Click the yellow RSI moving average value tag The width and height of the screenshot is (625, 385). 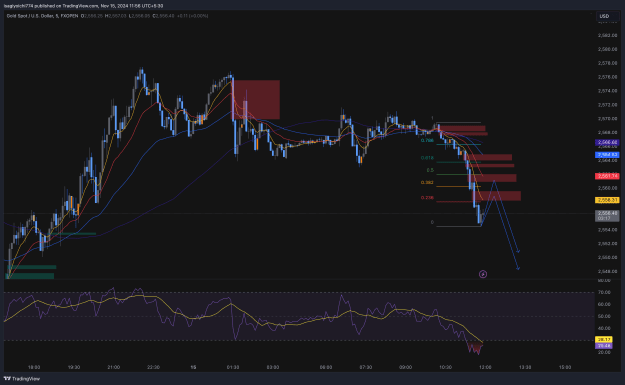[x=604, y=340]
